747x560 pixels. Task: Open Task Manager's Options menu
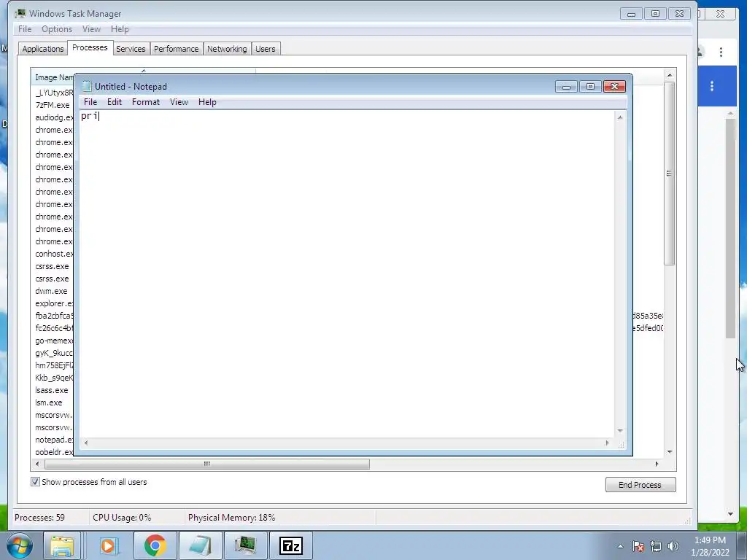tap(57, 29)
